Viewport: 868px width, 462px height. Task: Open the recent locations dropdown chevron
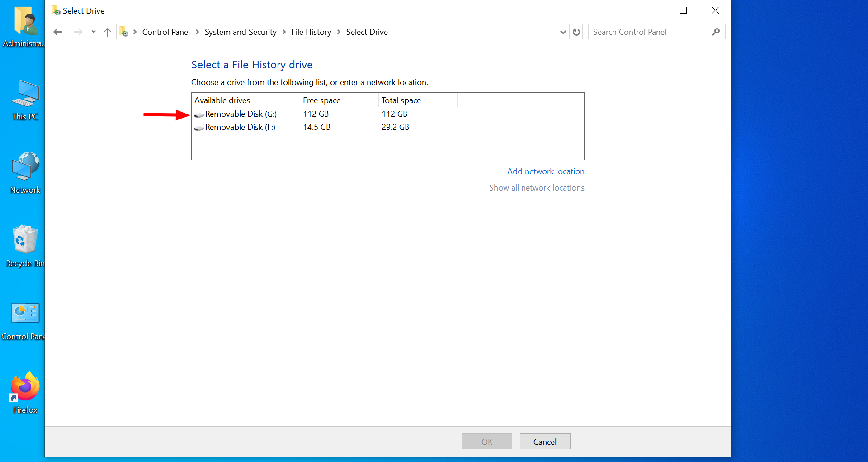[94, 32]
